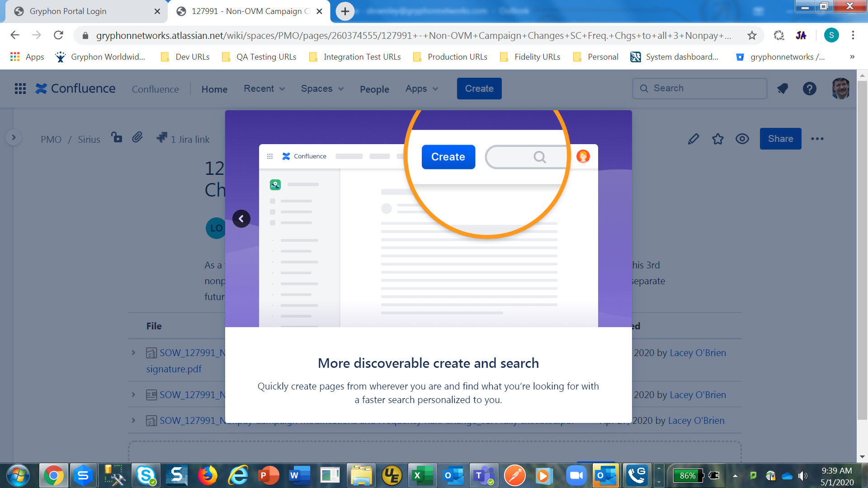Viewport: 868px width, 488px height.
Task: Bookmark this page with the star icon
Action: (752, 35)
